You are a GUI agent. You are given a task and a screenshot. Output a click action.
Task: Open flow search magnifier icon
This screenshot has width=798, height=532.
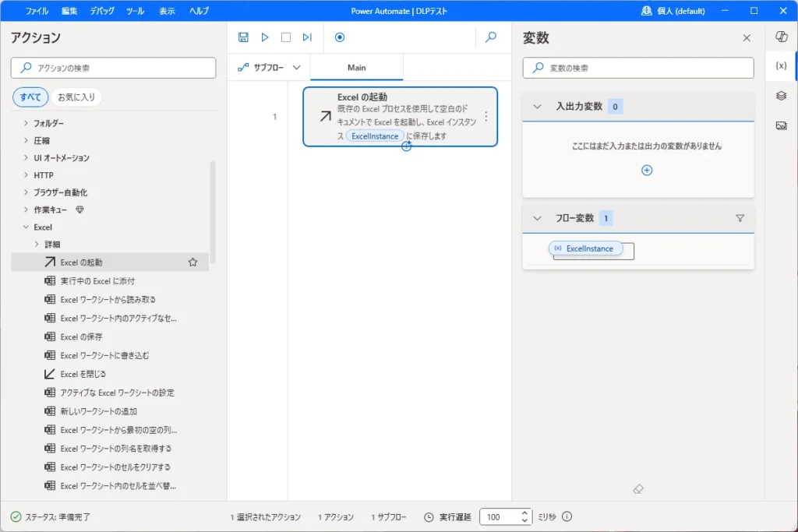click(x=491, y=37)
